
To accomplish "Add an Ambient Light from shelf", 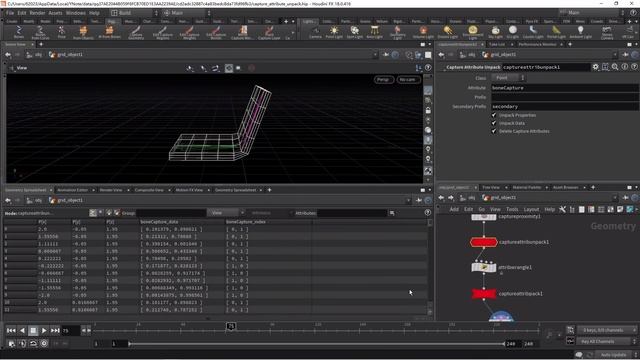I will 580,32.
